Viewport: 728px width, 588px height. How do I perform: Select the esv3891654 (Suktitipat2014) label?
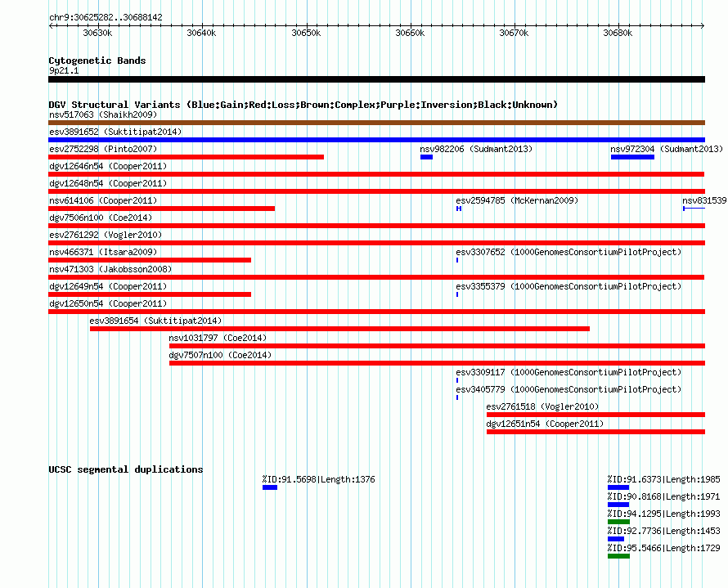pos(155,321)
